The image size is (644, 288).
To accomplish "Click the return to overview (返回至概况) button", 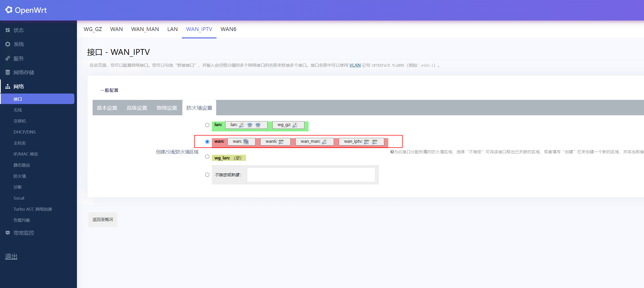I will tap(103, 220).
